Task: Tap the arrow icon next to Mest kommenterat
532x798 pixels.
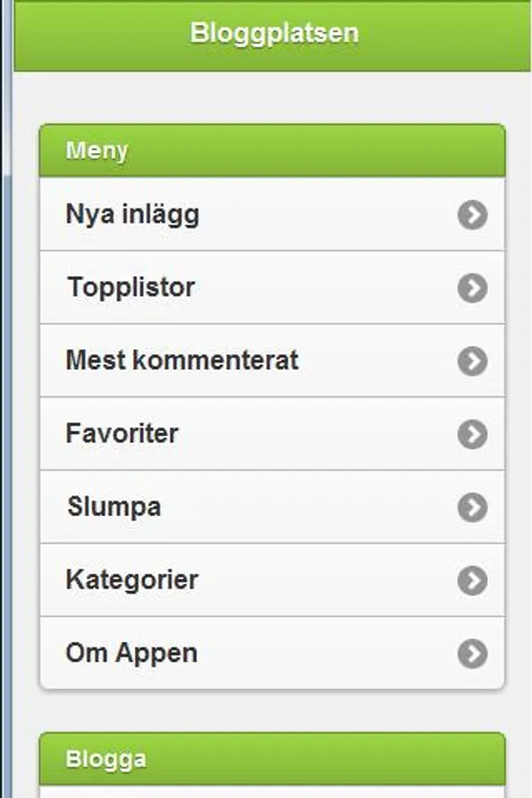Action: point(473,361)
